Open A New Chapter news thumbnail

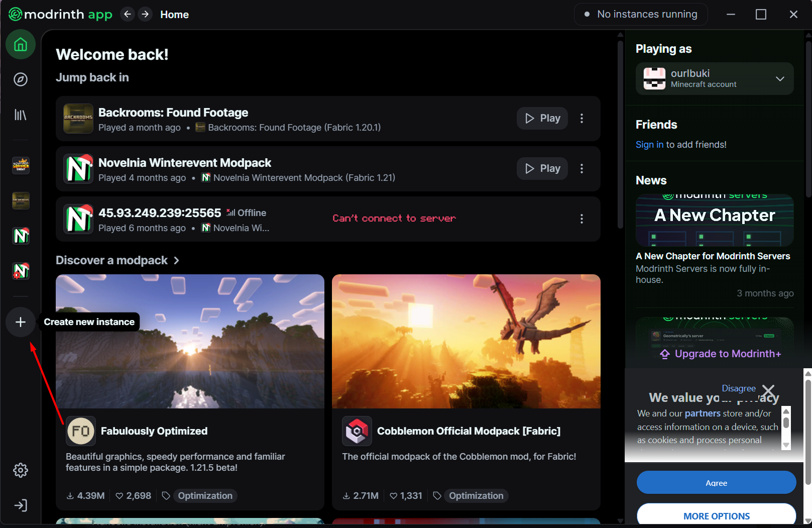pos(715,220)
